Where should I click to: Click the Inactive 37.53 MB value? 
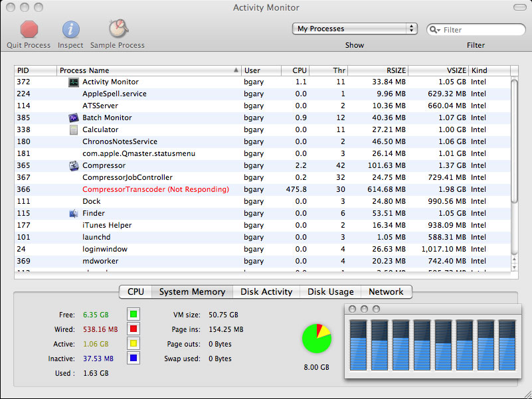tap(98, 359)
